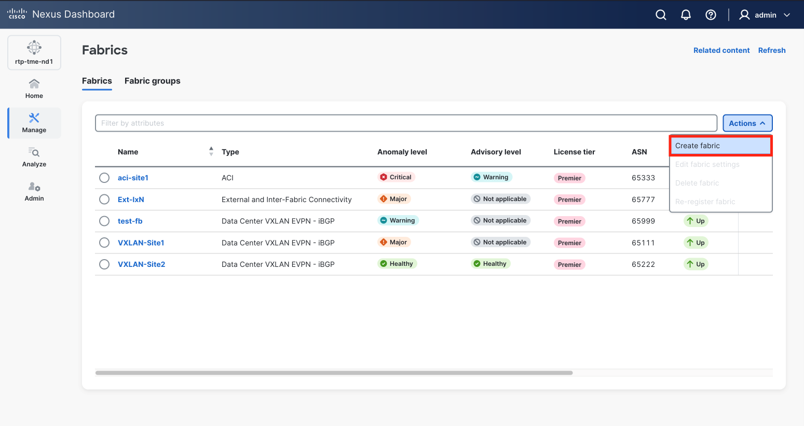
Task: Open the Ext-IxN fabric link
Action: coord(131,199)
